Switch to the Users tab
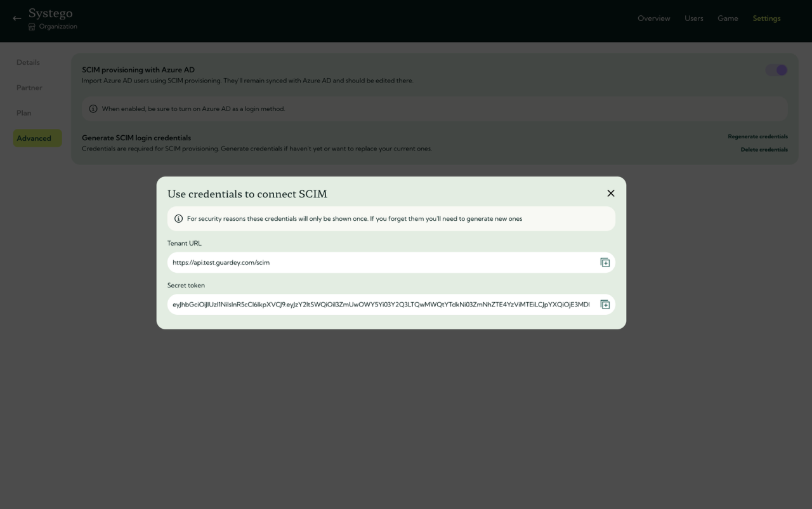The width and height of the screenshot is (812, 509). click(693, 18)
